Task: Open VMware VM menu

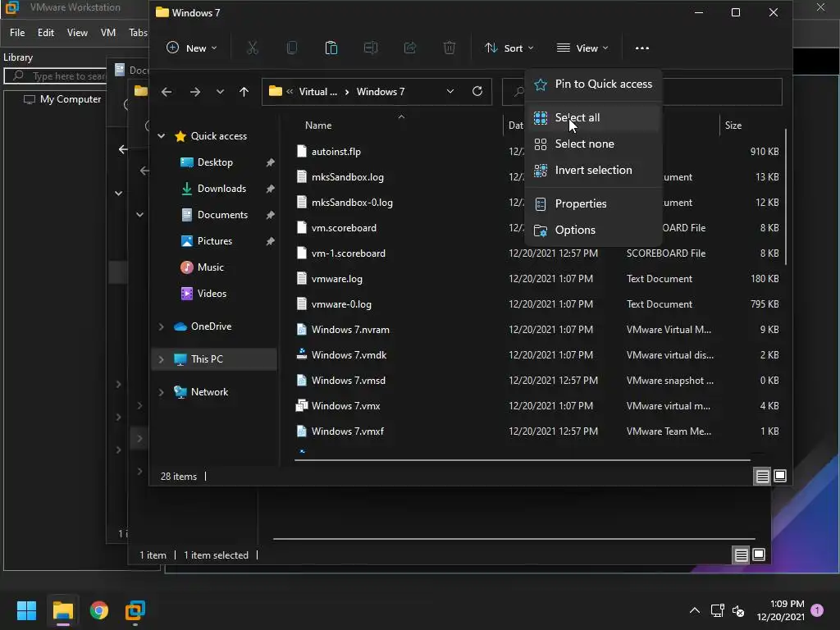Action: point(108,33)
